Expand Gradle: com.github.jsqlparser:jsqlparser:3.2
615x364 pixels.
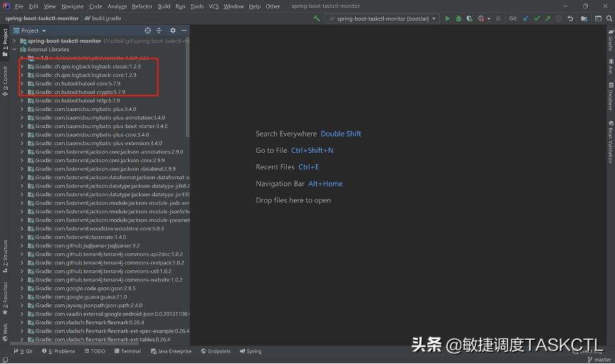pos(22,246)
